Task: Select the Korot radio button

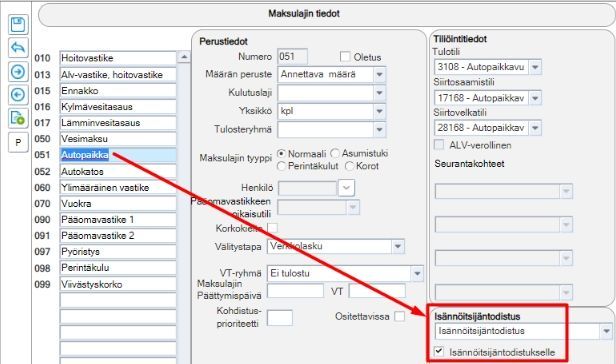Action: pyautogui.click(x=349, y=166)
